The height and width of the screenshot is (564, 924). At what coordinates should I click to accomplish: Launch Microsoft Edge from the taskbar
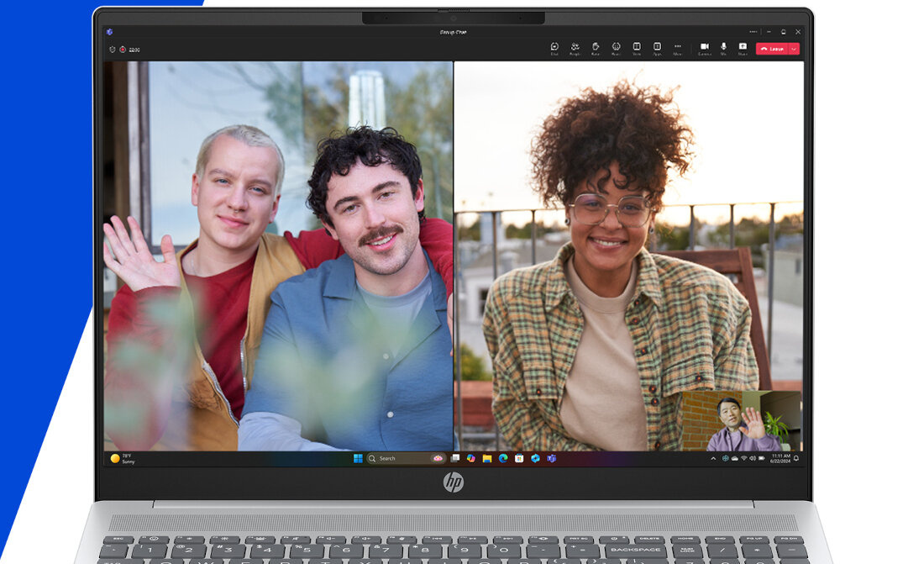pyautogui.click(x=502, y=459)
